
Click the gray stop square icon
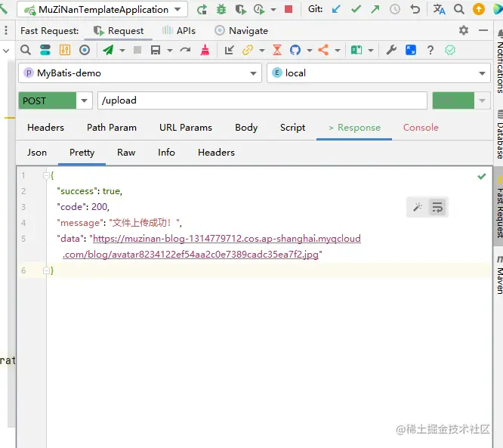tap(137, 50)
